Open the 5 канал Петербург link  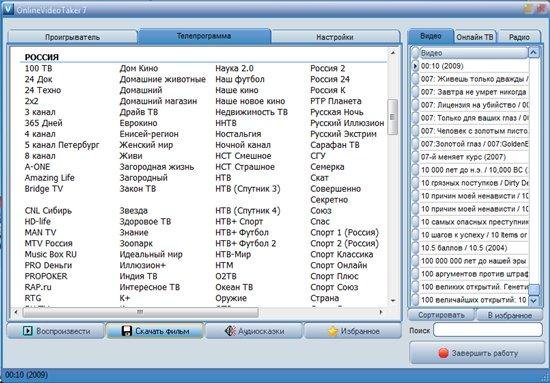62,145
